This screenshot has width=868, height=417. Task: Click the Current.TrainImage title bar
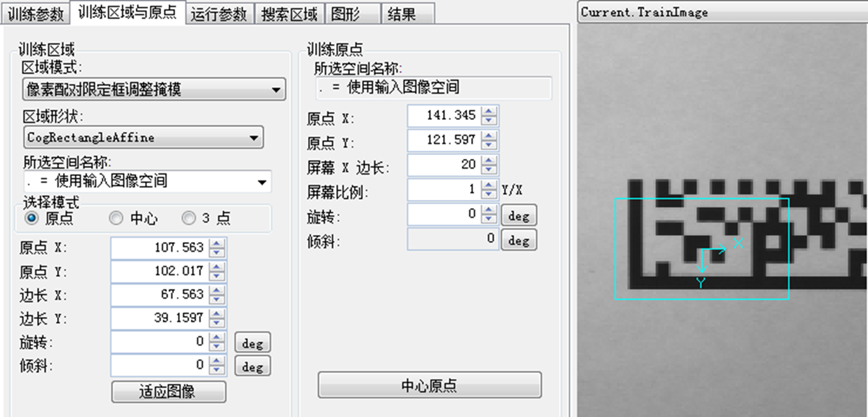[x=723, y=12]
